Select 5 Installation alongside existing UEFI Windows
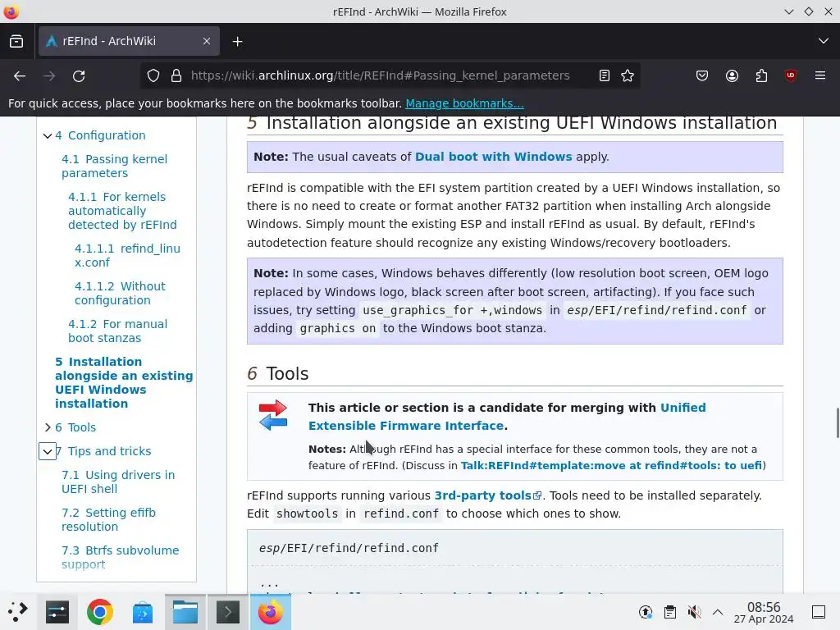The width and height of the screenshot is (840, 630). pyautogui.click(x=124, y=382)
